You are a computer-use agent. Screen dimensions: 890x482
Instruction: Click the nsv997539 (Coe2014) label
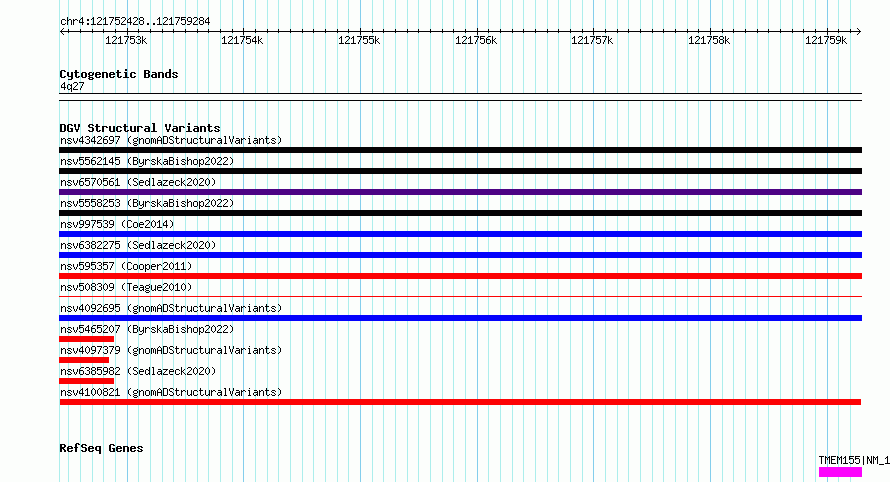[117, 224]
